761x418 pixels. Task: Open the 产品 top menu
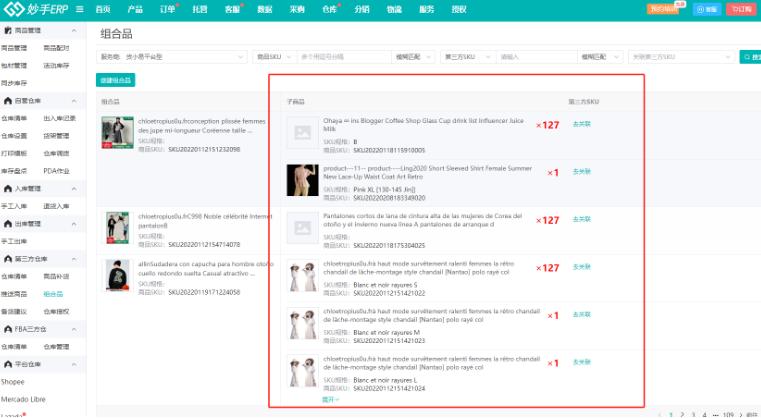click(x=135, y=8)
